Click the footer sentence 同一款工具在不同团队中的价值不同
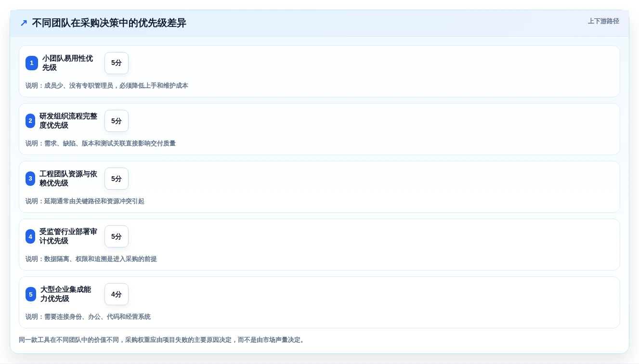The image size is (639, 364). coord(162,340)
